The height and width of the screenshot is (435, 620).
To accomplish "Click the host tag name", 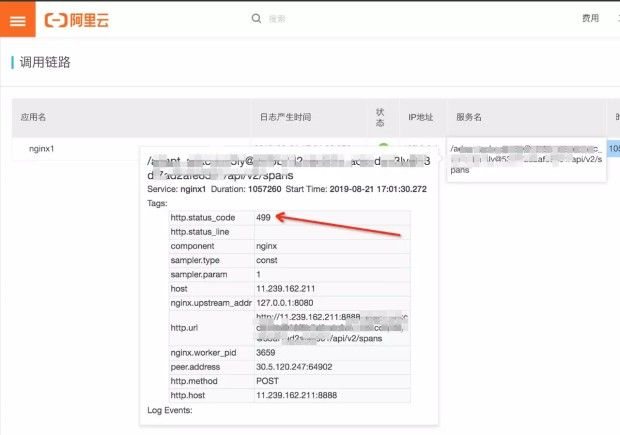I will [x=179, y=289].
